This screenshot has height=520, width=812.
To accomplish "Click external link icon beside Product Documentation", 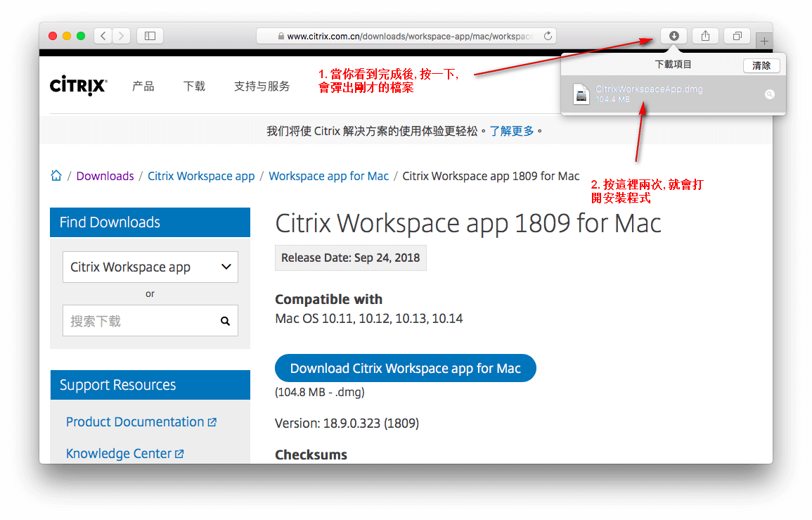I will point(212,422).
